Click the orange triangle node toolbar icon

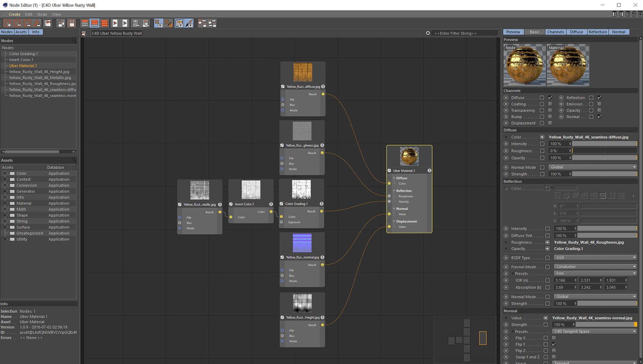(37, 23)
